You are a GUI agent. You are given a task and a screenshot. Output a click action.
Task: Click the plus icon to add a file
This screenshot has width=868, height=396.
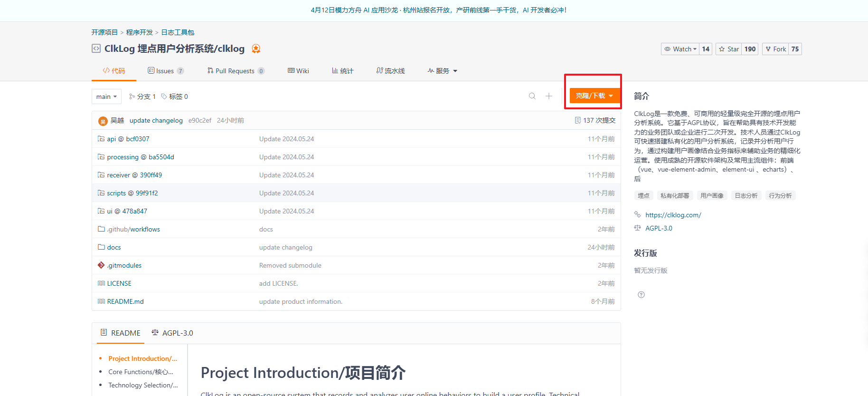[x=549, y=96]
